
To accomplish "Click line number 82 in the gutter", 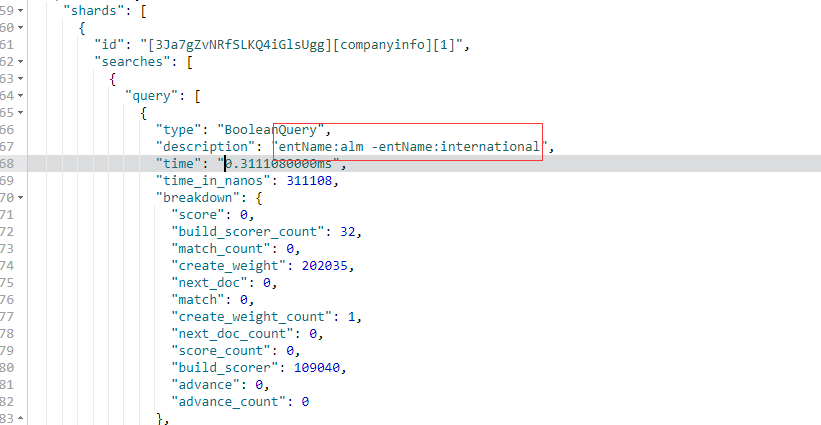I will (6, 401).
